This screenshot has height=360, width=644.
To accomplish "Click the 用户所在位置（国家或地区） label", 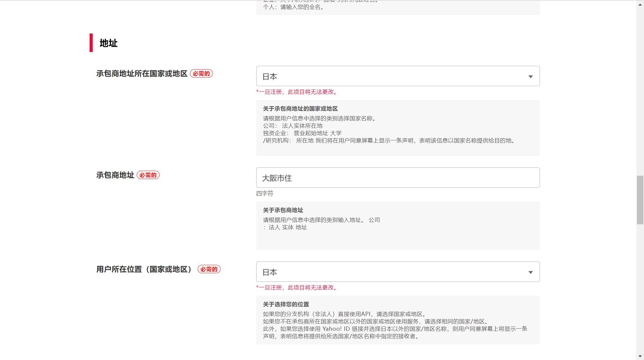I will pos(144,269).
